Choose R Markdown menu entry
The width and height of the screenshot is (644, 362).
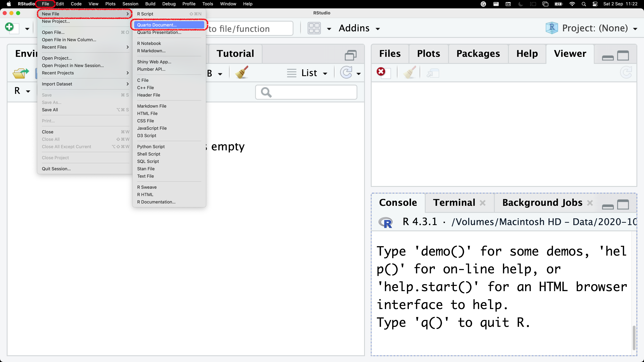(x=151, y=51)
